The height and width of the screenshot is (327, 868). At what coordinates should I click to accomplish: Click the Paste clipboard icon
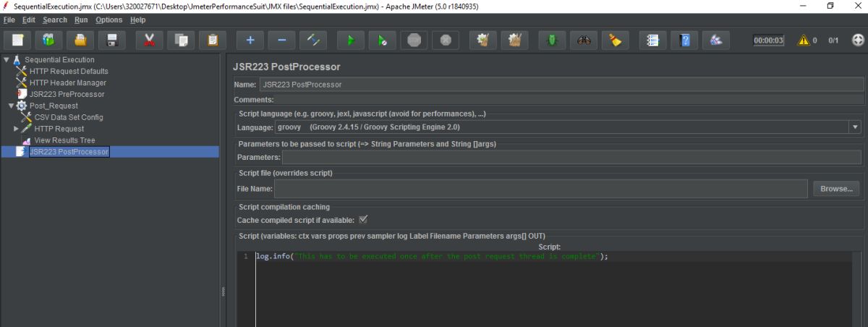pos(212,41)
